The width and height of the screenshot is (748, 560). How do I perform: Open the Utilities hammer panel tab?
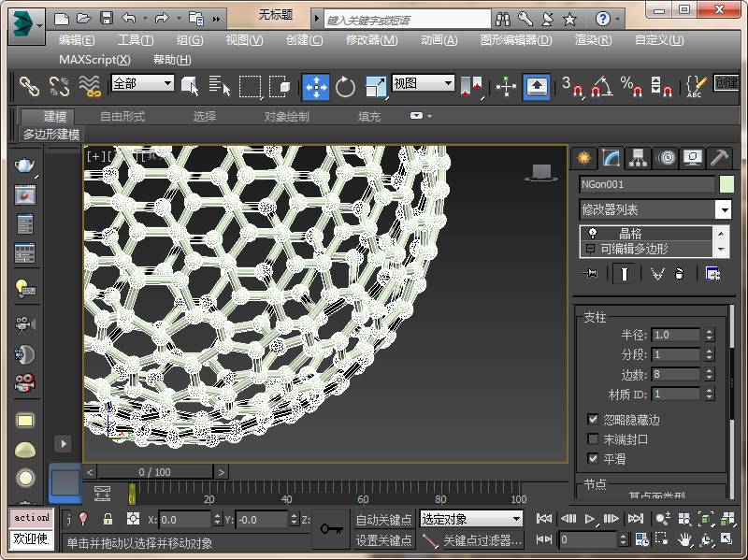719,157
